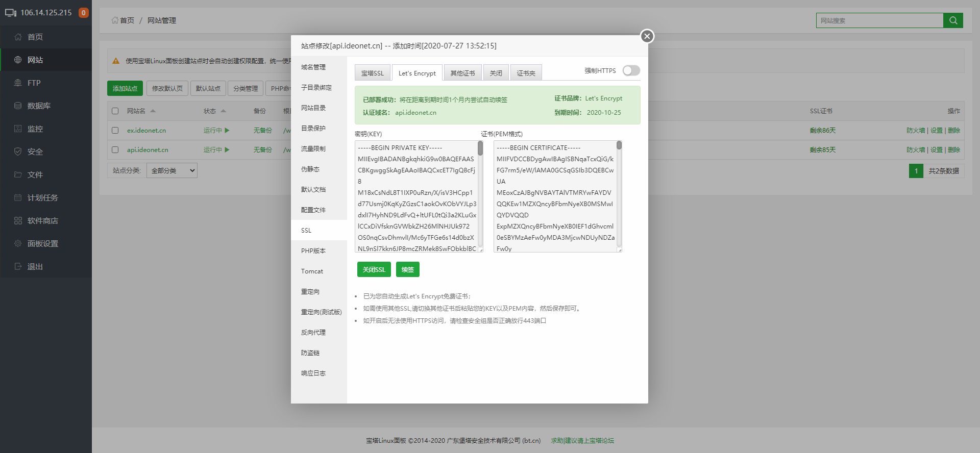Click the server monitor icon beside IP

[x=11, y=13]
